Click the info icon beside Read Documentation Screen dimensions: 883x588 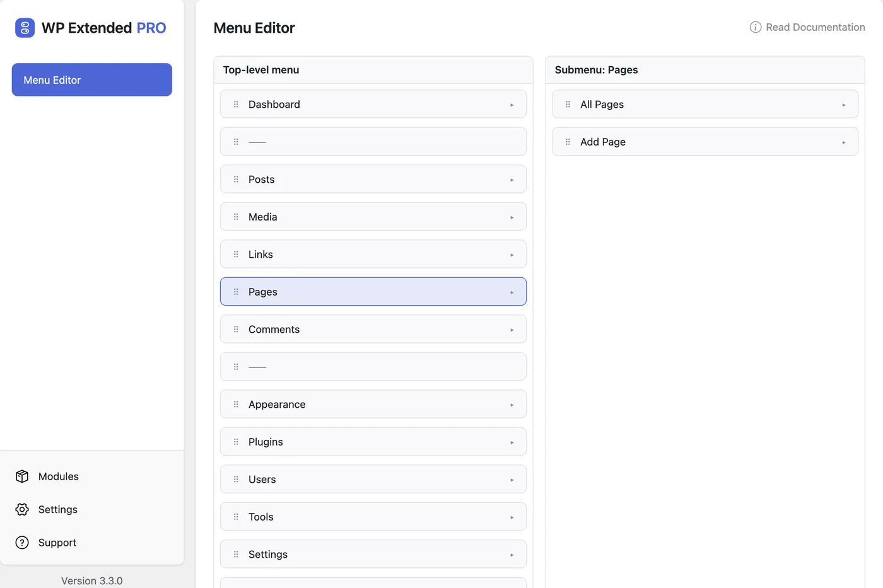[755, 27]
